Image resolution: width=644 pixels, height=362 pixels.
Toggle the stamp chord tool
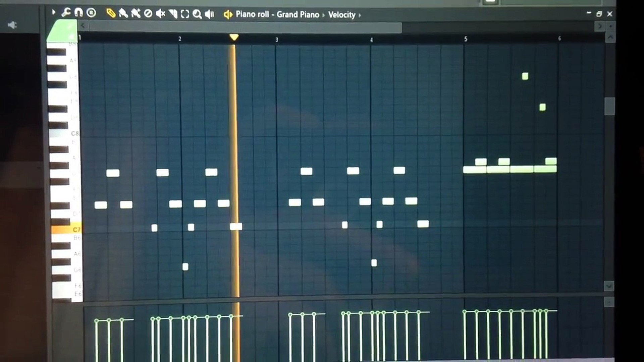pos(91,13)
